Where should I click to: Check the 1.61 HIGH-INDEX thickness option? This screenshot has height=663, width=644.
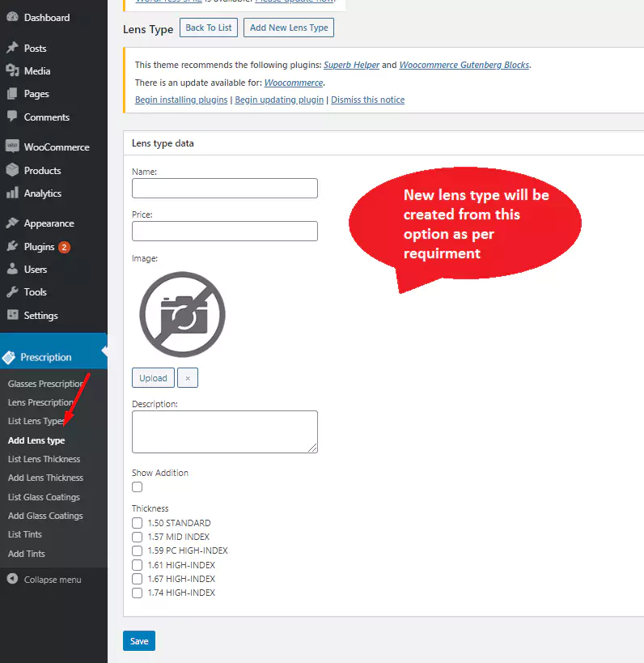click(x=137, y=565)
